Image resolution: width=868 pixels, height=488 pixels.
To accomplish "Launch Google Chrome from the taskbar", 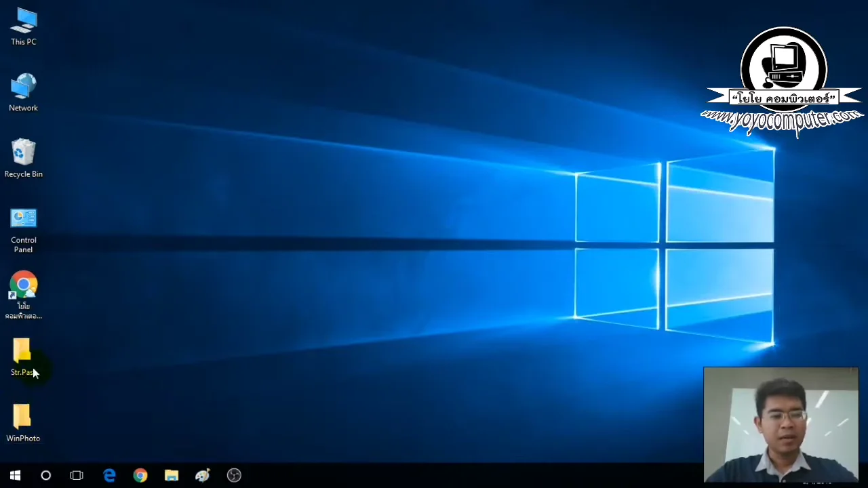I will tap(140, 475).
